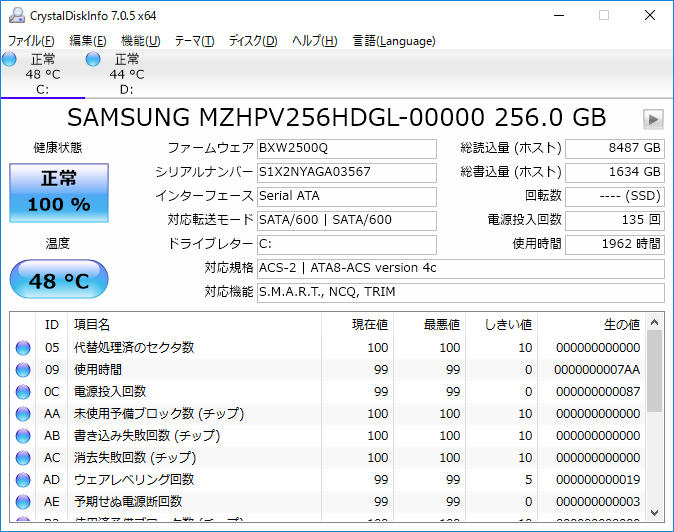The width and height of the screenshot is (674, 532).
Task: Click status orb of row 0C 電源投入回数
Action: pos(23,391)
